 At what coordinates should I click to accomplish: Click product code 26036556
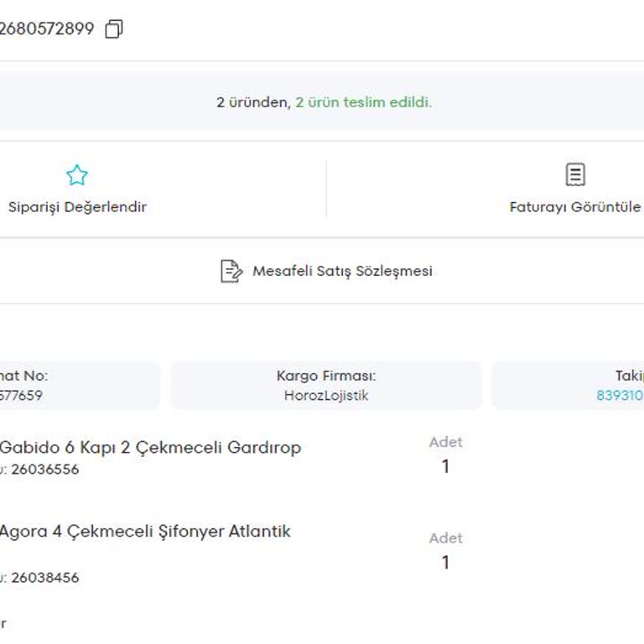(44, 470)
